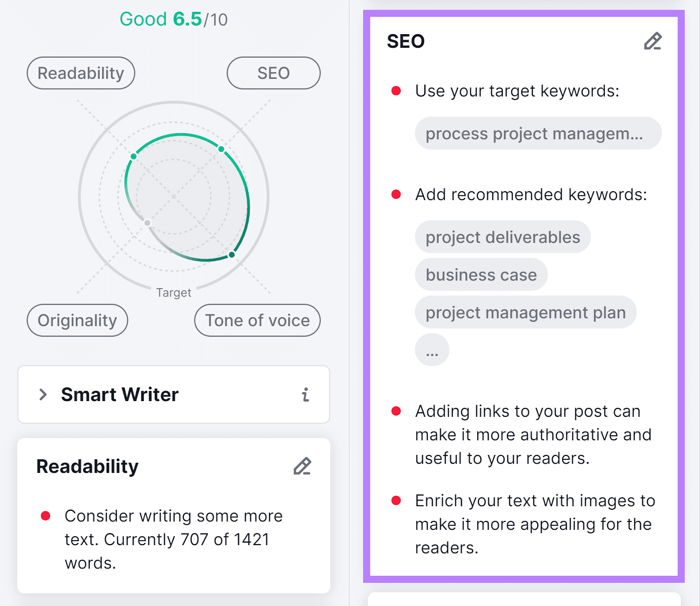
Task: Open the Tone of voice category
Action: tap(257, 320)
